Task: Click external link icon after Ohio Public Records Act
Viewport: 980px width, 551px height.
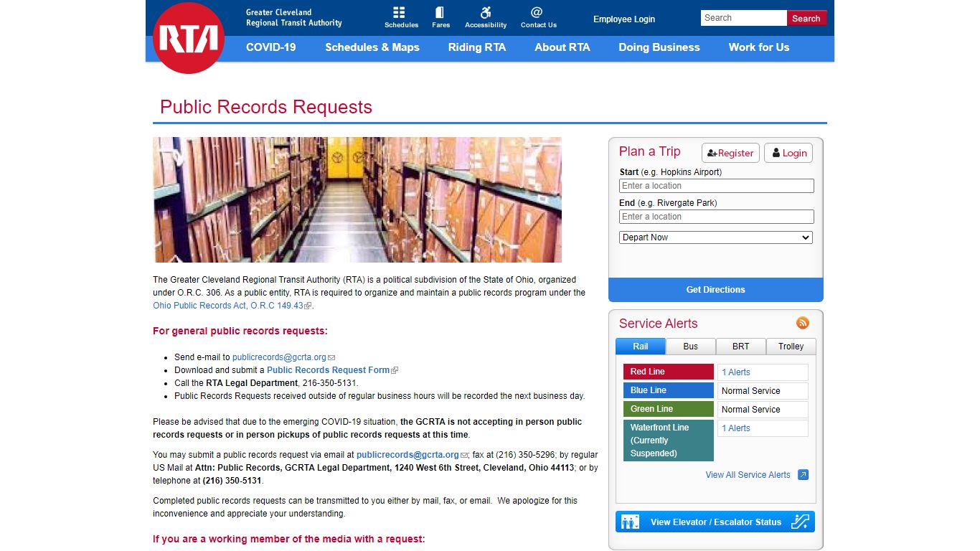Action: coord(308,306)
